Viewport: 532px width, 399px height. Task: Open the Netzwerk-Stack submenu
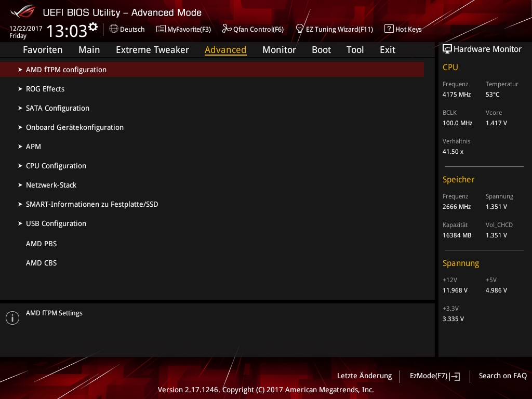51,185
